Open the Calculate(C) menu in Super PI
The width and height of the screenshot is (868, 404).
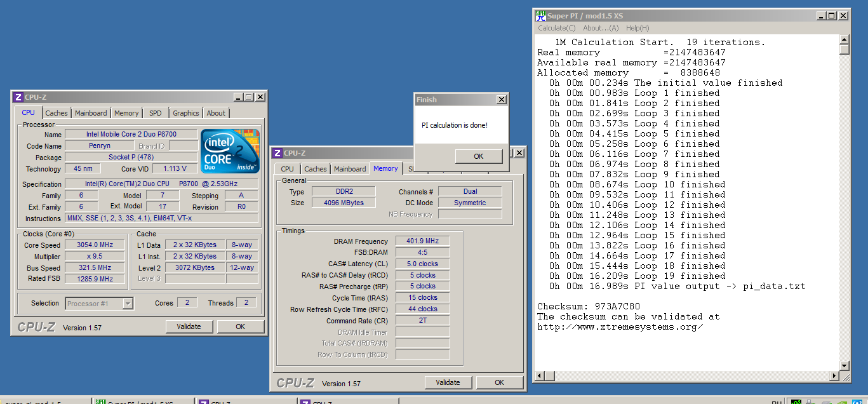point(556,28)
